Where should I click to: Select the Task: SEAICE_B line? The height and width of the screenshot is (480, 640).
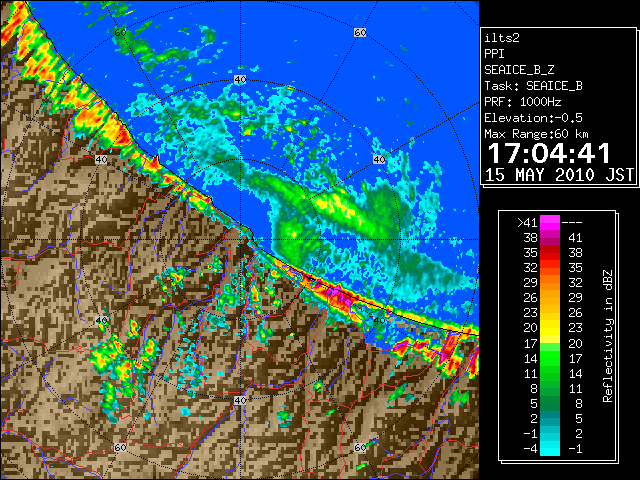pos(533,86)
